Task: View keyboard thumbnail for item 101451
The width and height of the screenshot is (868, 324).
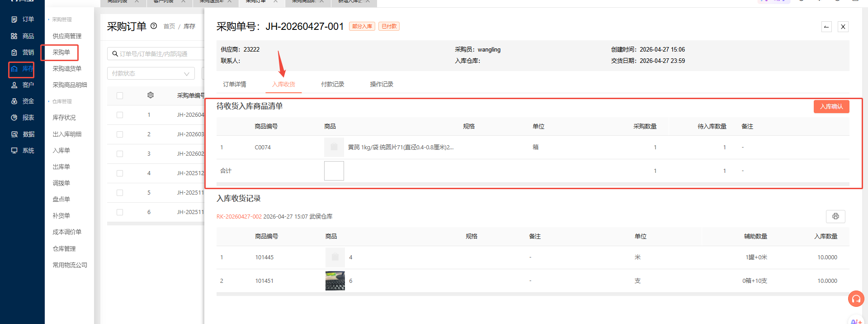Action: 335,281
